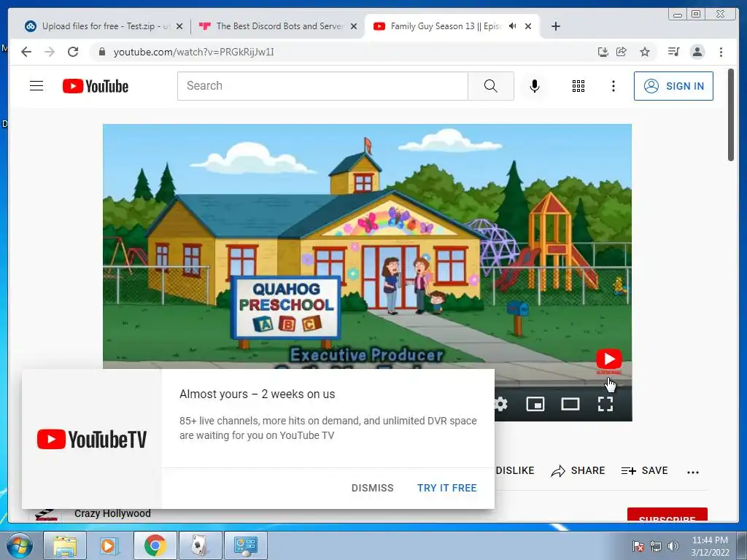Click Action Center flag icon in tray
The image size is (747, 560).
638,545
